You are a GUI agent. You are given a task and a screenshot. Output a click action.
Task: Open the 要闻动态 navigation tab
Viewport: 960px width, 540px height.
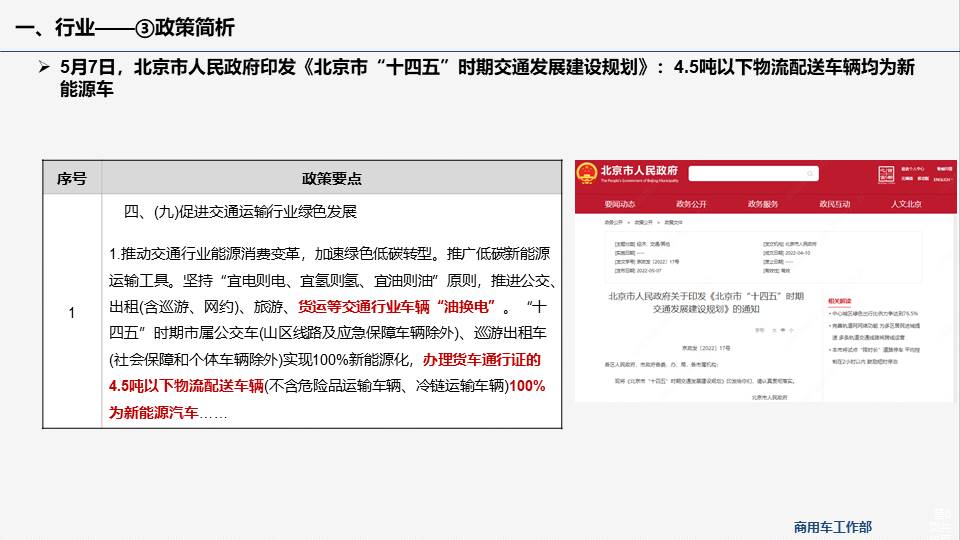pyautogui.click(x=620, y=204)
